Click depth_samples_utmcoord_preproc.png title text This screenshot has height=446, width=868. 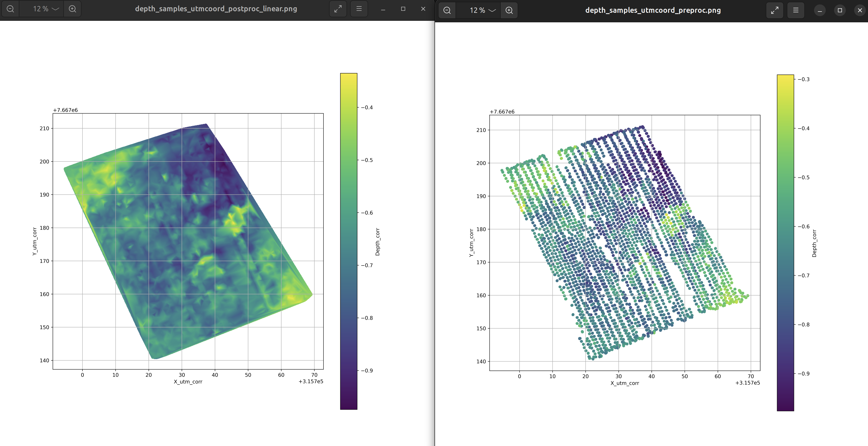(653, 11)
